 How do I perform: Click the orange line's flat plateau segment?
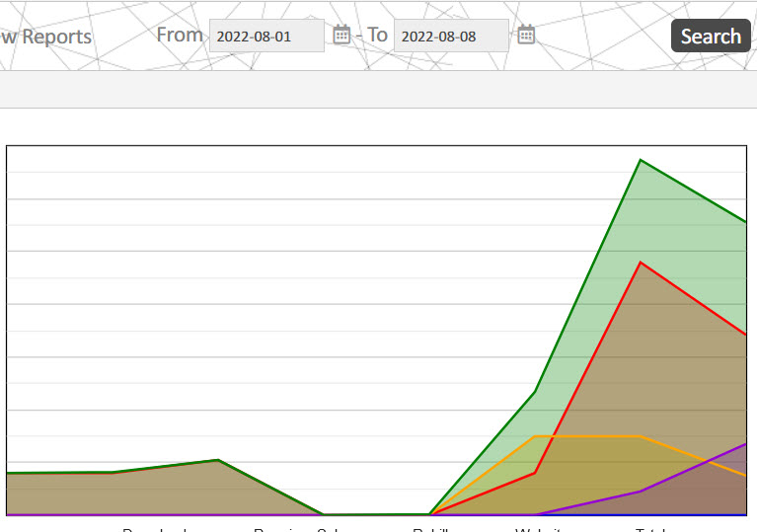(587, 436)
